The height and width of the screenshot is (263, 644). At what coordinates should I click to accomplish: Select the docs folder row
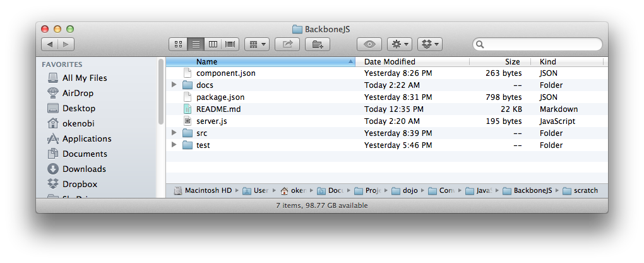[x=386, y=85]
